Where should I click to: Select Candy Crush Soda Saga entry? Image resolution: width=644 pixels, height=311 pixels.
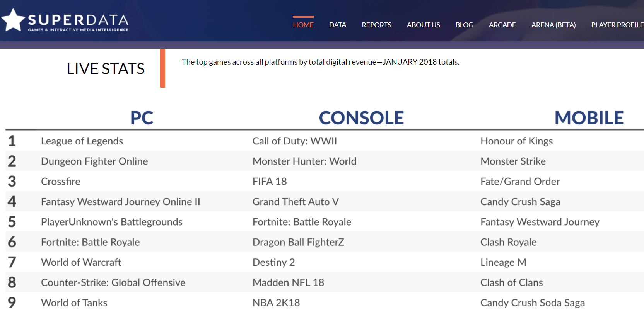(533, 303)
